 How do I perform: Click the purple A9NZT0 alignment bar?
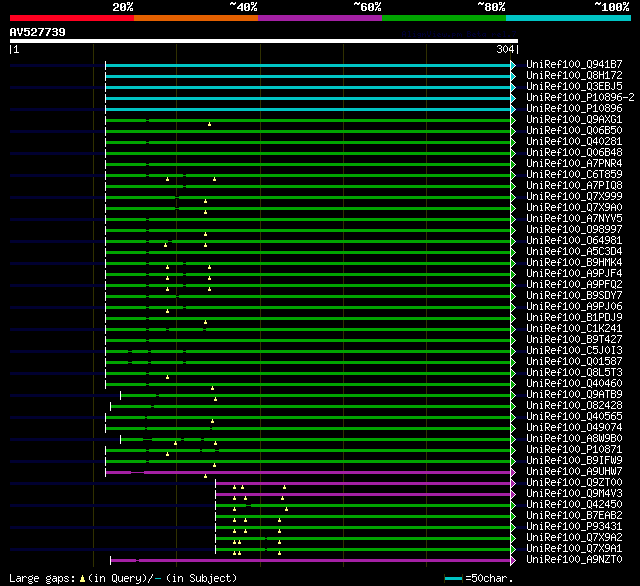(x=311, y=561)
